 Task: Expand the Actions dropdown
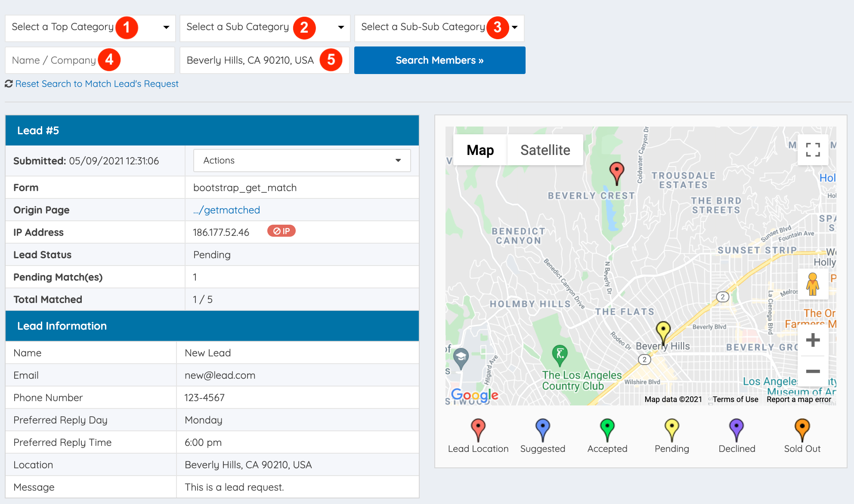(302, 161)
